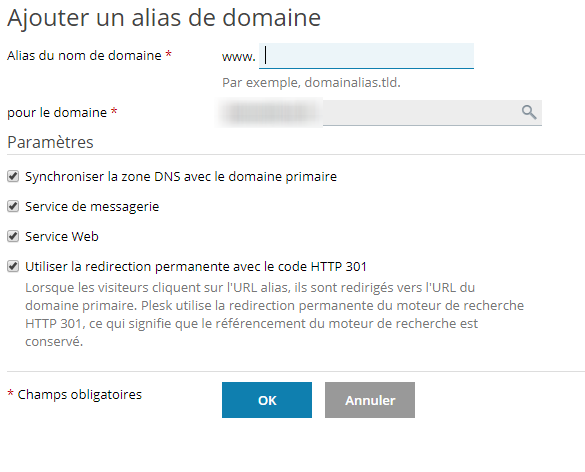Viewport: 585px width, 472px height.
Task: Uncheck the HTTP 301 permanent redirection checkbox
Action: click(13, 266)
